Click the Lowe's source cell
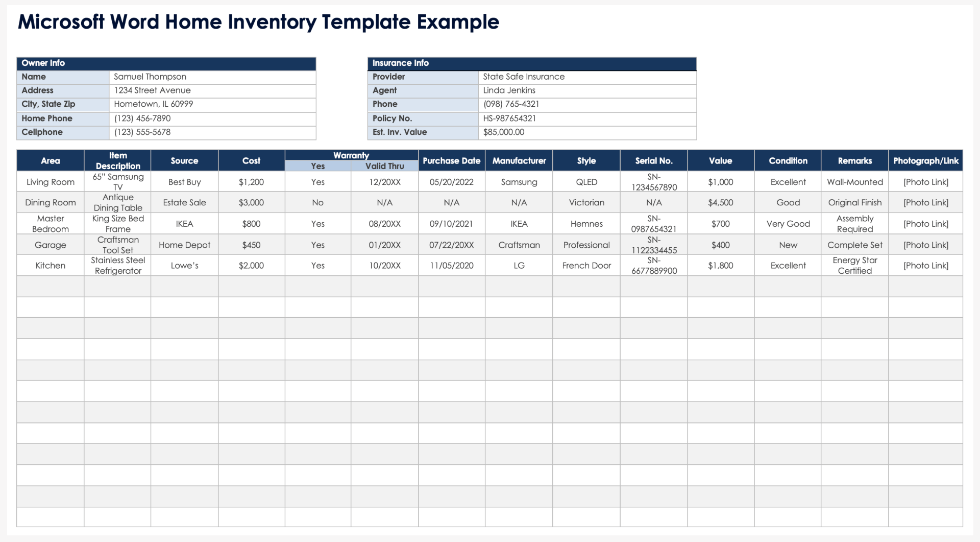The image size is (980, 542). click(x=184, y=266)
